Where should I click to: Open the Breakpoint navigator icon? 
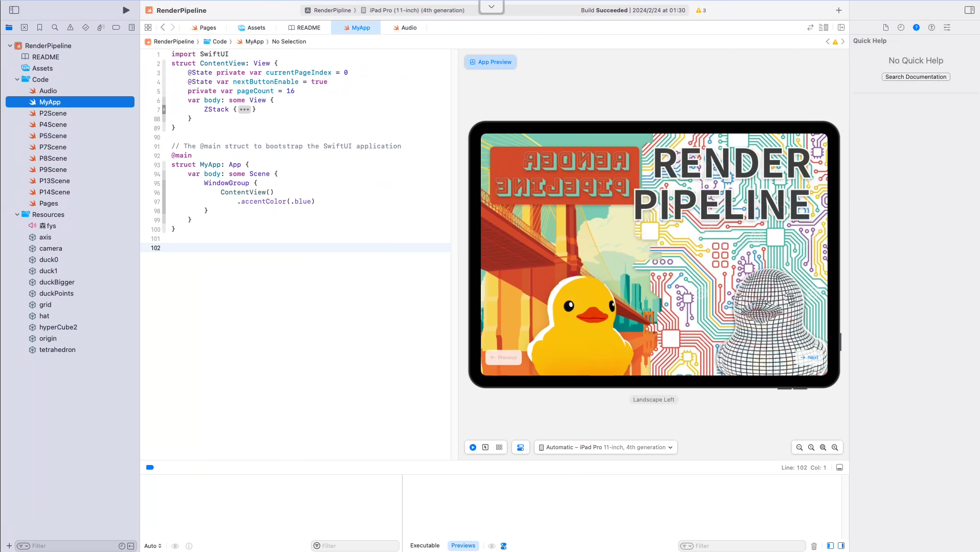click(x=116, y=28)
